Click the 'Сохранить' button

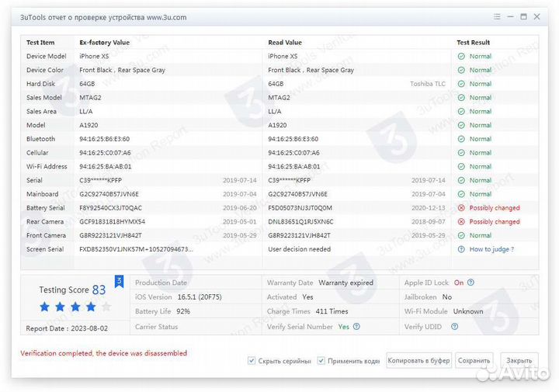pyautogui.click(x=474, y=361)
